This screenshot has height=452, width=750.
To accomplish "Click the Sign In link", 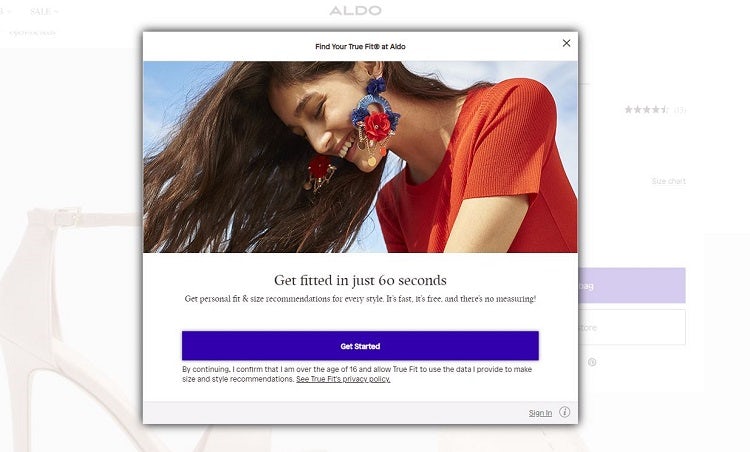I will point(540,413).
